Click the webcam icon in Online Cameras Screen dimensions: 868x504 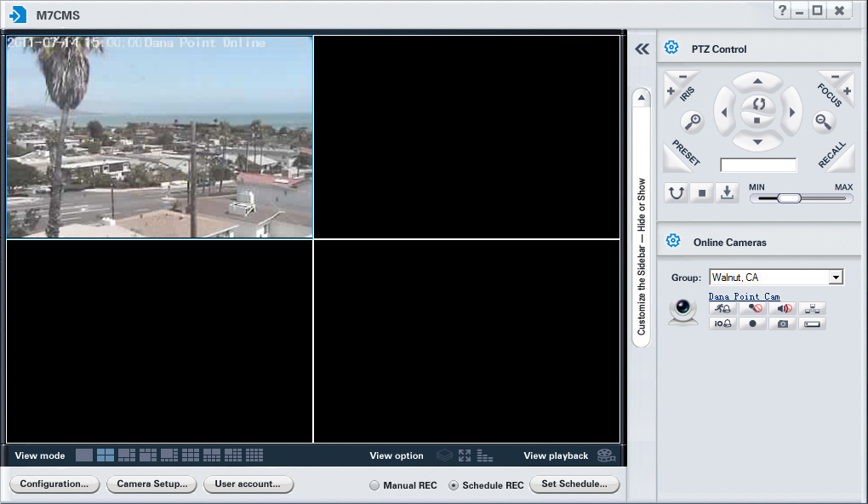(683, 311)
